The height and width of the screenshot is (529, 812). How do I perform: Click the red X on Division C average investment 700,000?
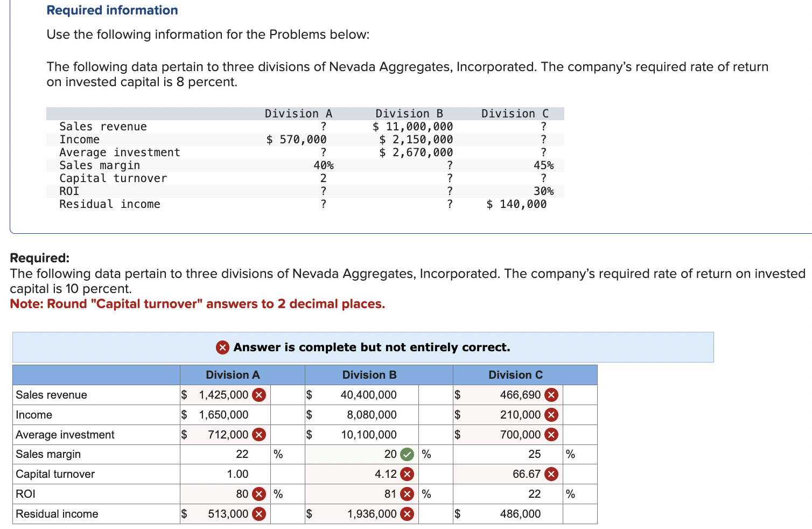tap(550, 435)
